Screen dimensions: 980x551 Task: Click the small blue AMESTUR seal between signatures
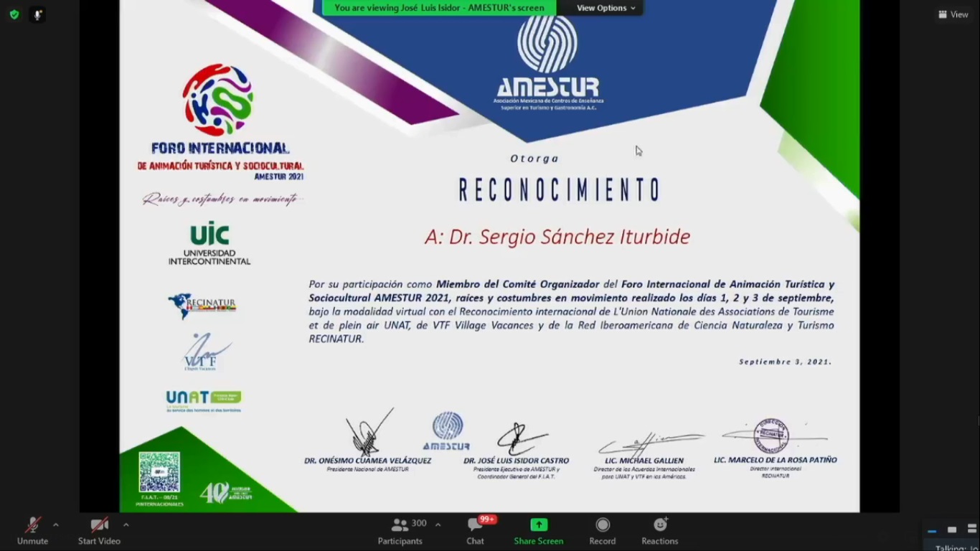tap(447, 430)
